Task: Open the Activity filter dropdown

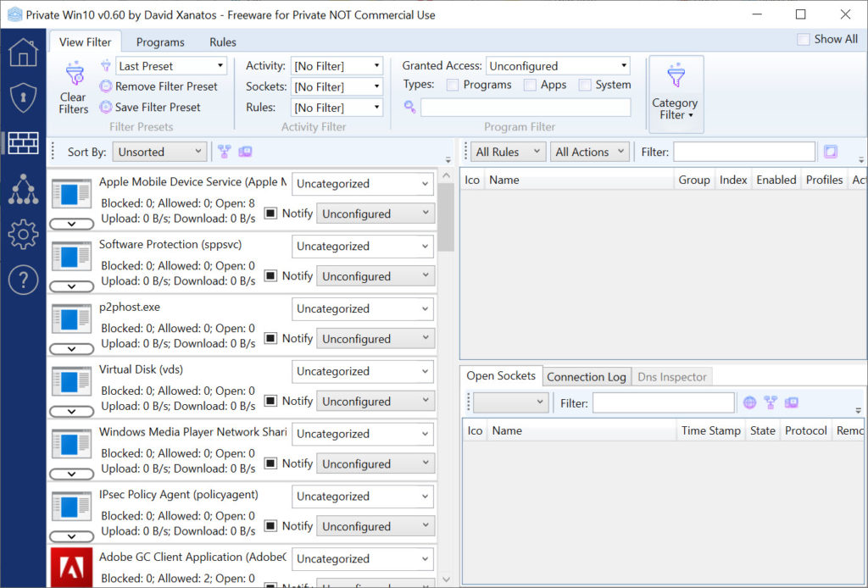Action: click(337, 66)
